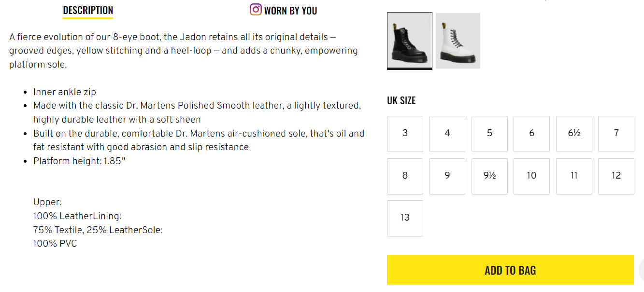This screenshot has height=292, width=644.
Task: Select UK size 9
Action: 447,176
